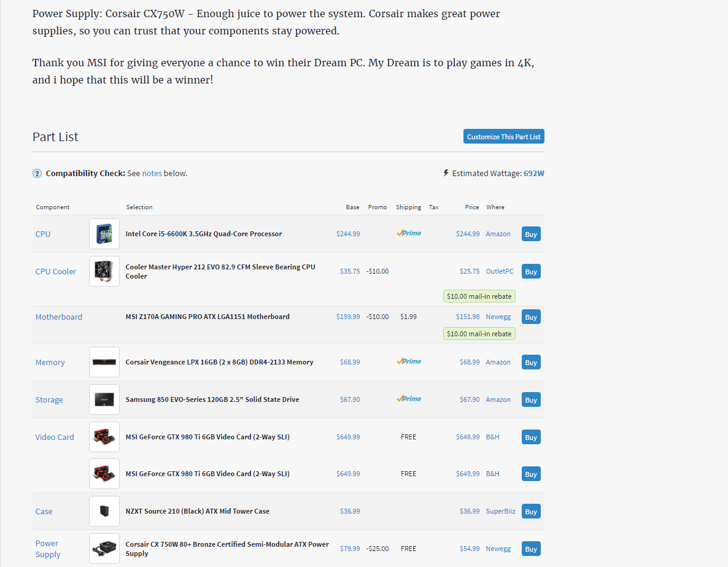This screenshot has height=567, width=728.
Task: Click the Corsair Vengeance memory thumbnail
Action: pyautogui.click(x=104, y=363)
